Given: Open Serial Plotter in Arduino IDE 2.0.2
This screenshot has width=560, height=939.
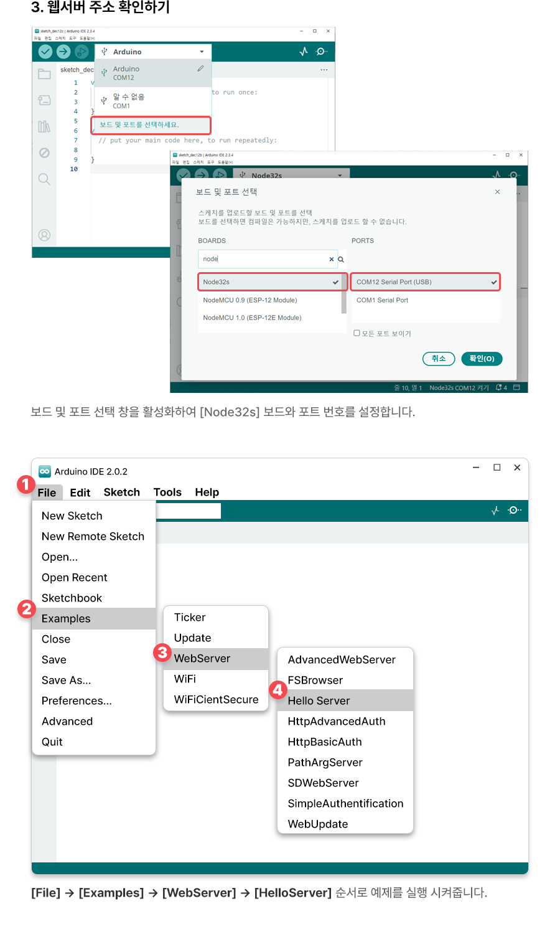Looking at the screenshot, I should 495,511.
